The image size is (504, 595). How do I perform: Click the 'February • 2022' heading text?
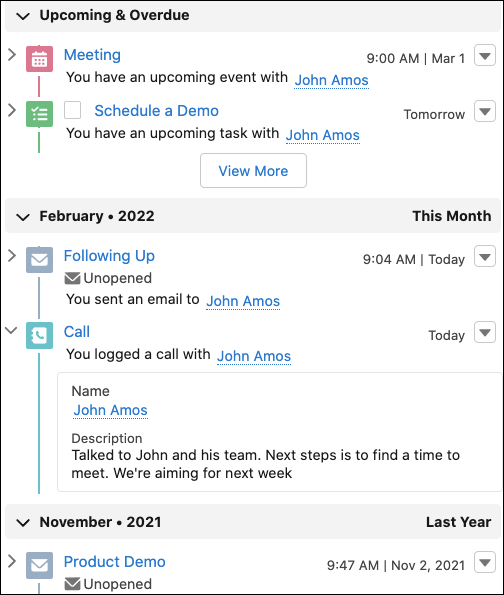tap(97, 216)
